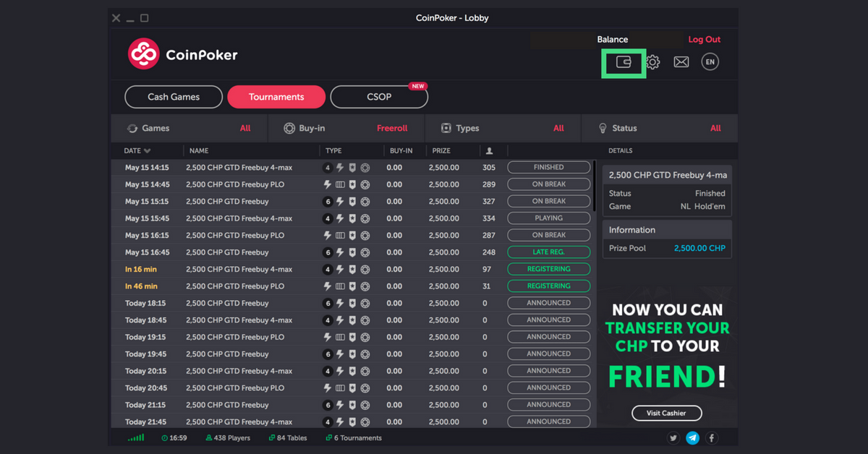
Task: Click the Status lightbulb icon
Action: (603, 128)
